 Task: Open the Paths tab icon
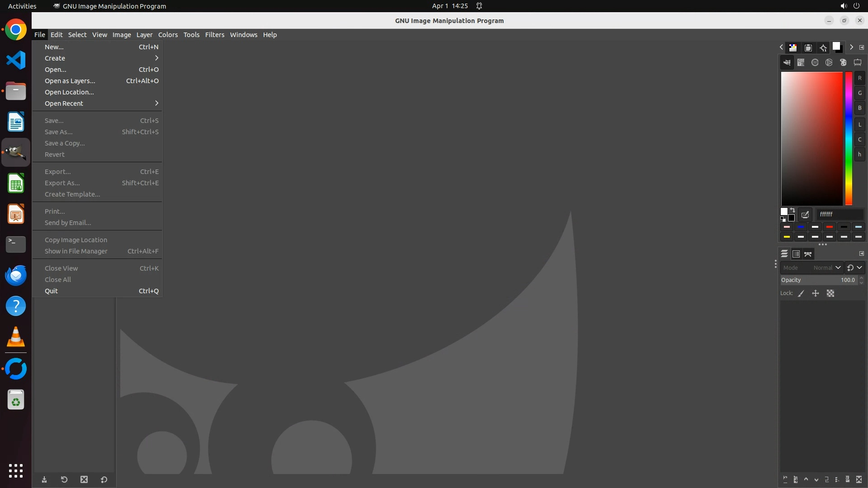click(x=808, y=254)
